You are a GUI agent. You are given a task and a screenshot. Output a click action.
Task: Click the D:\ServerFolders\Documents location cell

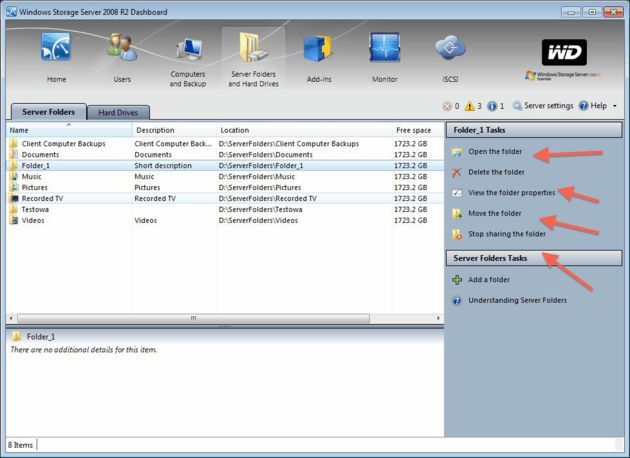[x=266, y=155]
